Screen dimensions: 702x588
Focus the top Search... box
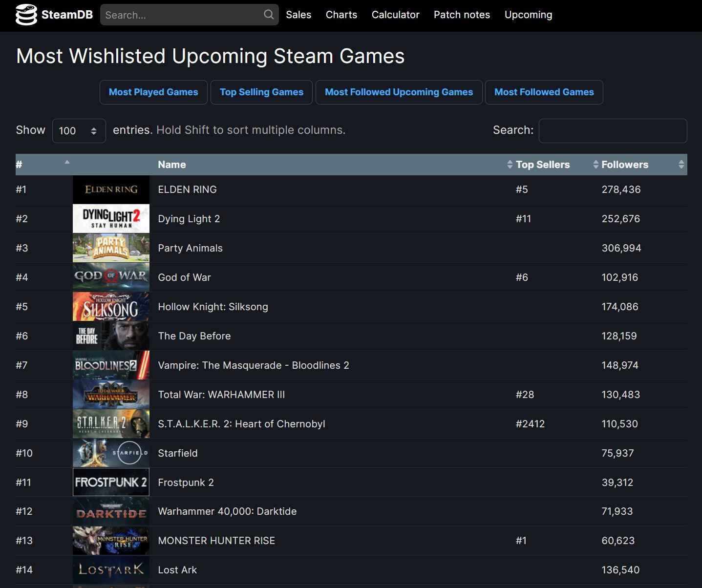[189, 15]
